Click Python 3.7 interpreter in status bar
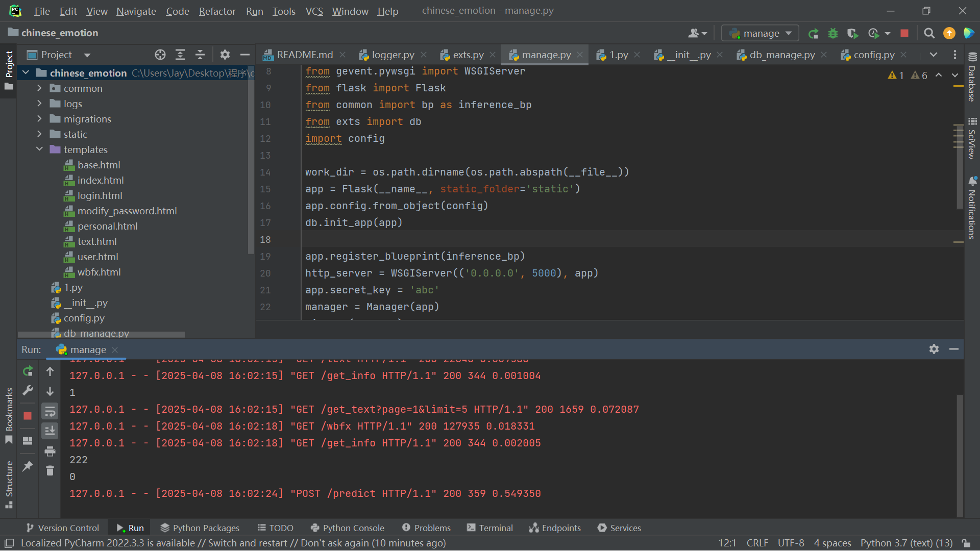This screenshot has height=551, width=980. tap(906, 543)
